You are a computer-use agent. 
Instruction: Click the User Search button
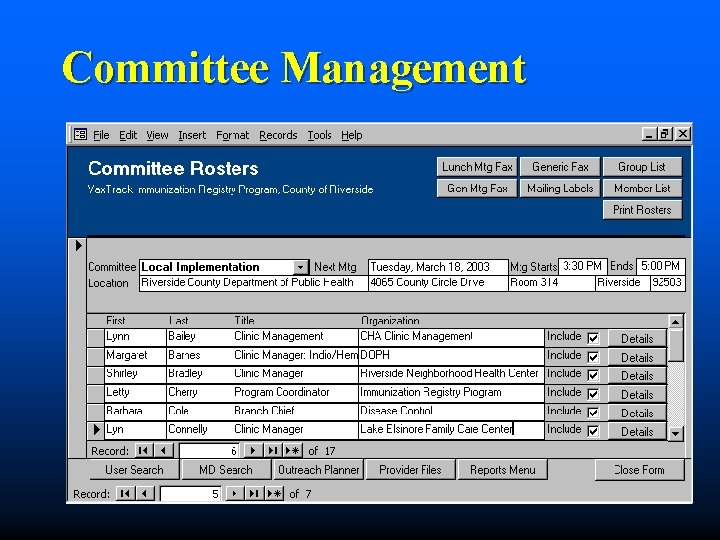tap(134, 470)
